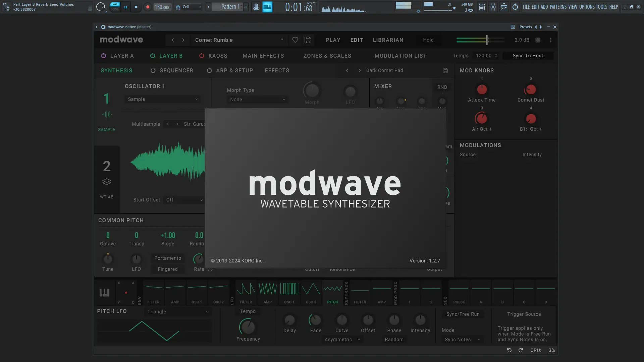The image size is (644, 362).
Task: Disable the Sequencer power toggle
Action: pos(153,70)
